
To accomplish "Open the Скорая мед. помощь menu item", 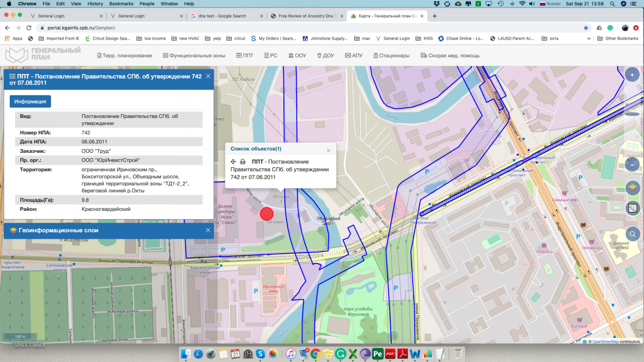I will point(450,55).
